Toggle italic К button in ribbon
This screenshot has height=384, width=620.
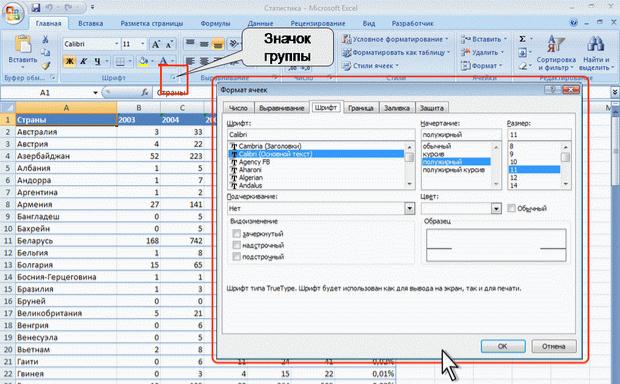(x=83, y=61)
